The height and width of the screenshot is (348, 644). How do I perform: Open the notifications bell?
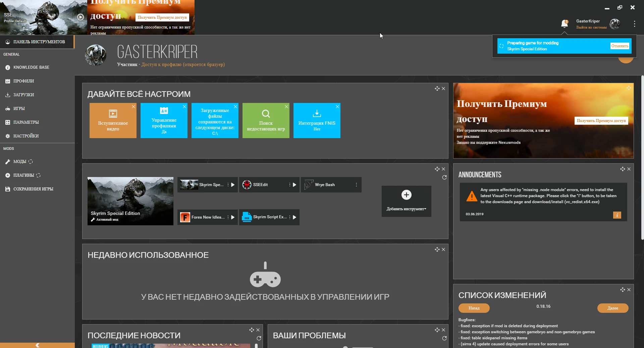tap(565, 24)
